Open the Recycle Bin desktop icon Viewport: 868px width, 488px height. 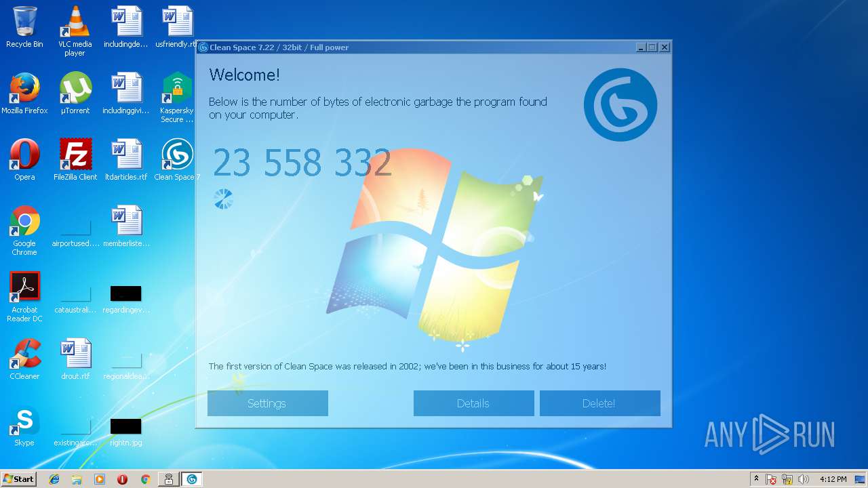pyautogui.click(x=24, y=27)
